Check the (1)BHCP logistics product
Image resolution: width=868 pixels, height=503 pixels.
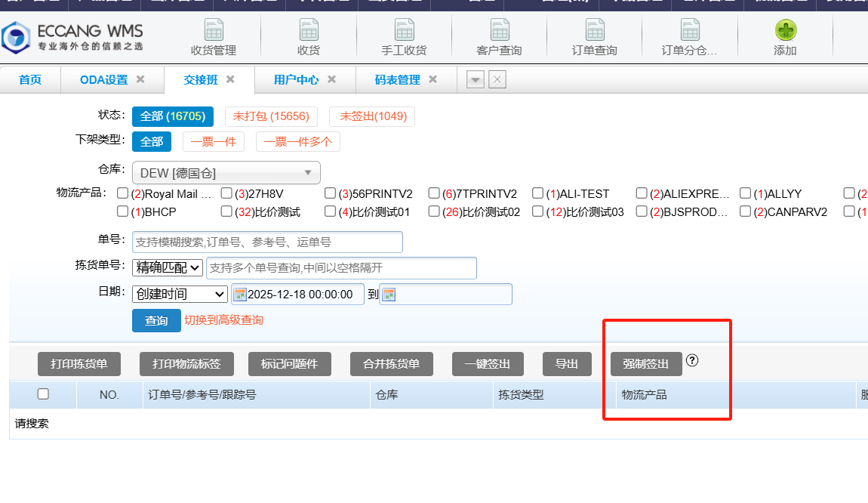[123, 211]
